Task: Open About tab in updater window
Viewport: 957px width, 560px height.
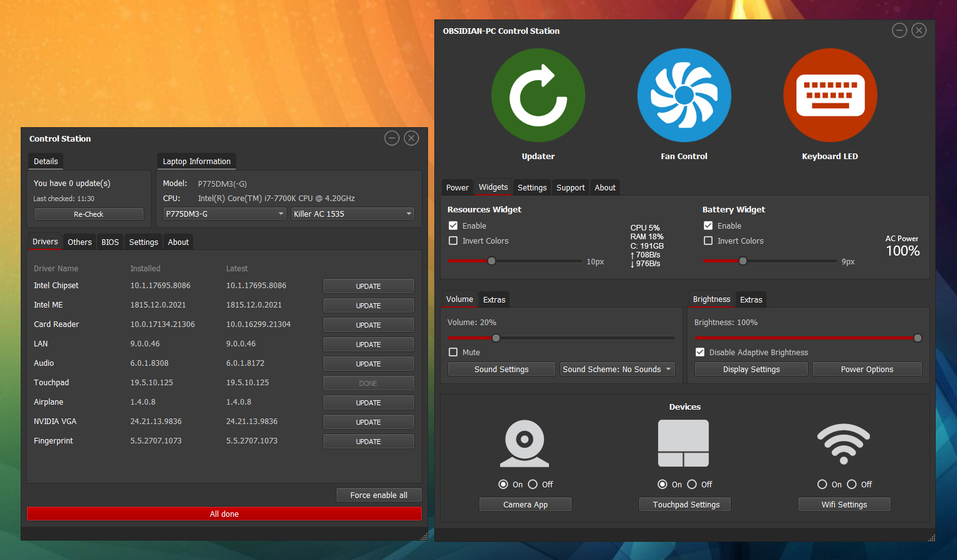Action: (178, 242)
